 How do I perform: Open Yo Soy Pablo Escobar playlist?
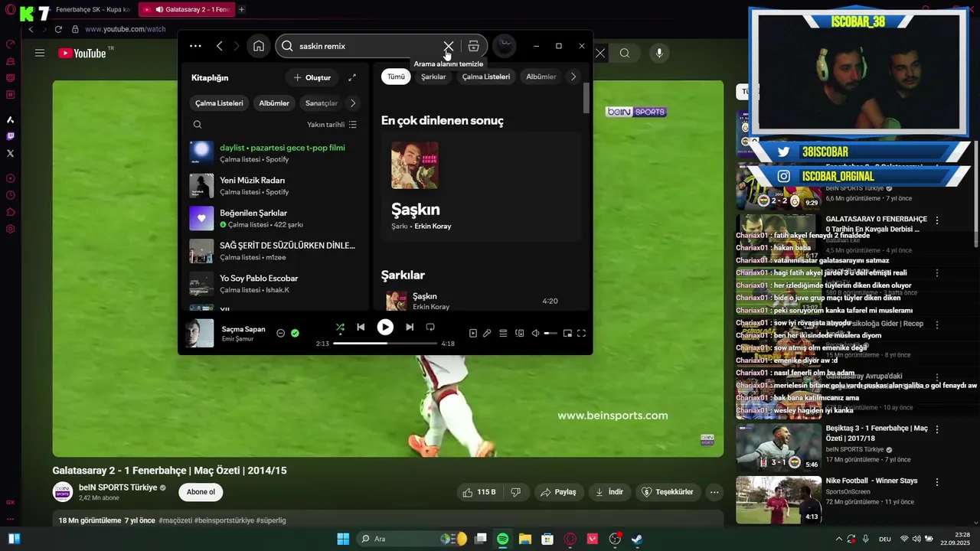click(x=275, y=284)
